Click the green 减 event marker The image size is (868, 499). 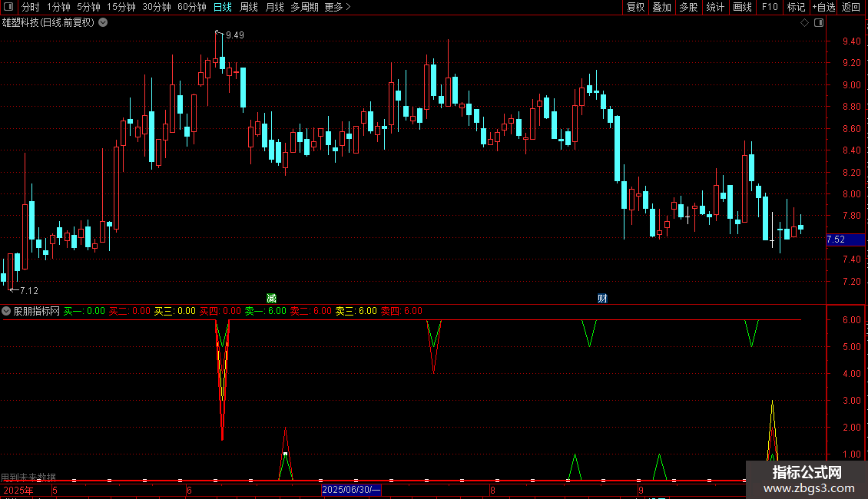pos(271,298)
